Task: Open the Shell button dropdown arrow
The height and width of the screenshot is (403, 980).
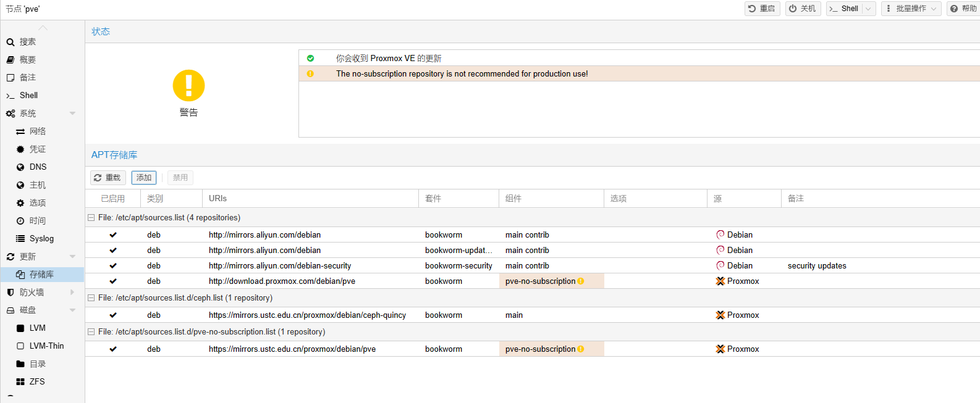Action: tap(868, 9)
